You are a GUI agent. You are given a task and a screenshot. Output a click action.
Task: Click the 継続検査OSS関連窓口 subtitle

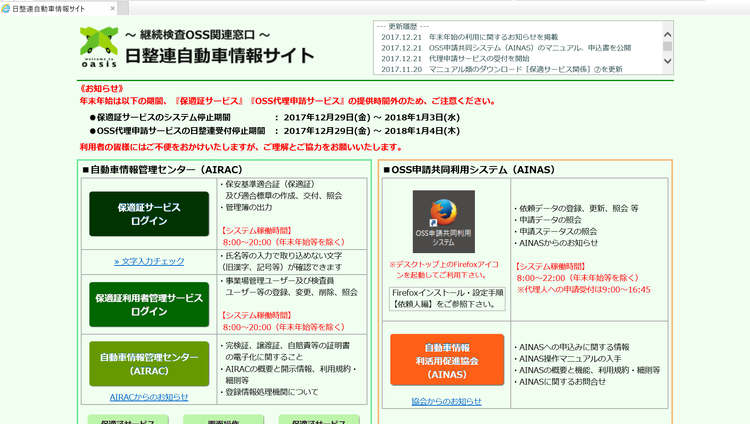coord(198,34)
